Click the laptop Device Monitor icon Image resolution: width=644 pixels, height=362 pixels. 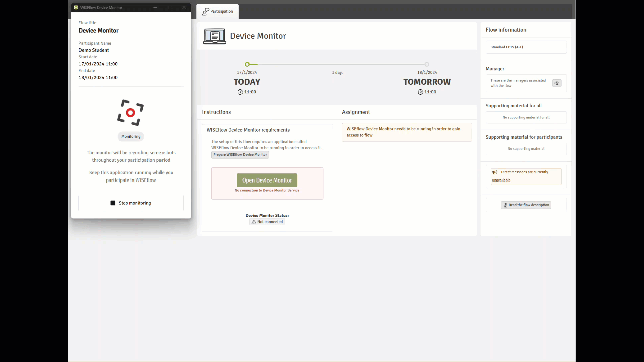point(214,36)
